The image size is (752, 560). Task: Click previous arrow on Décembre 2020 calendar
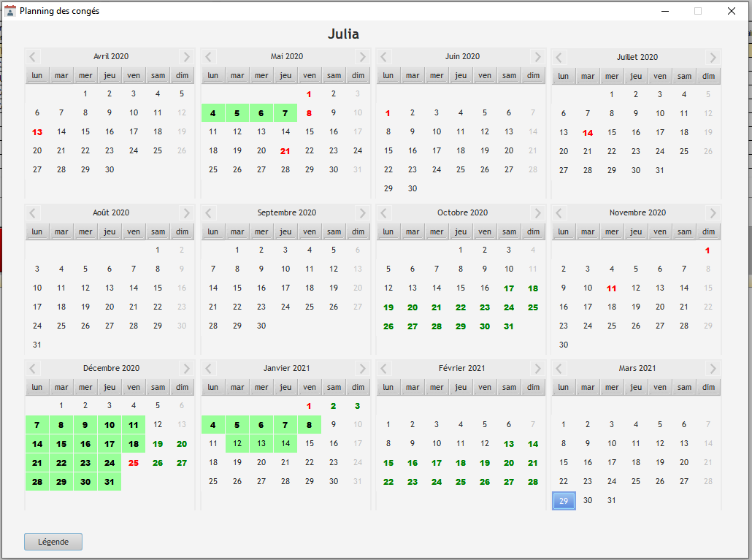pos(33,369)
